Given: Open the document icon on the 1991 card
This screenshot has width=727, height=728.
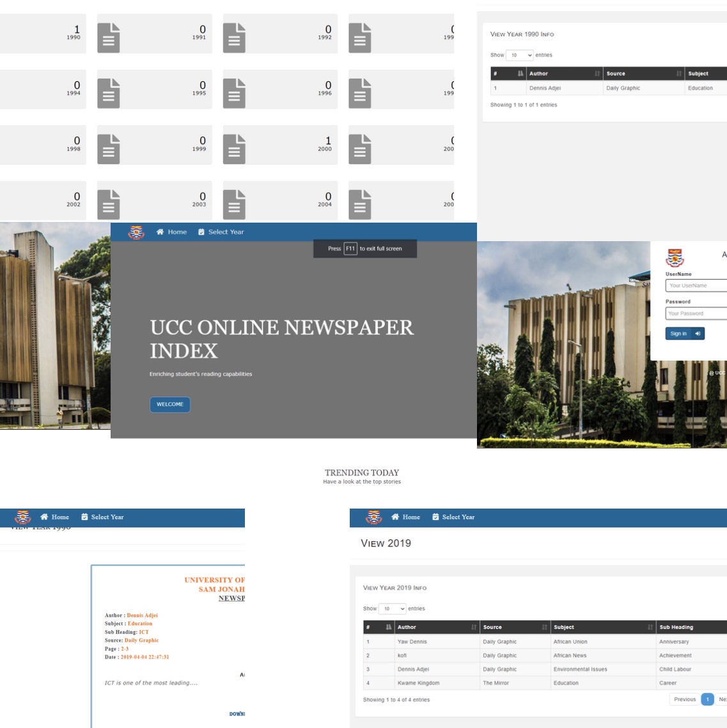Looking at the screenshot, I should [x=109, y=38].
